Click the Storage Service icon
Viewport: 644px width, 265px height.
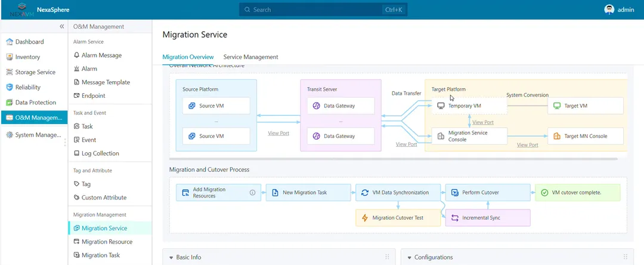pos(10,72)
